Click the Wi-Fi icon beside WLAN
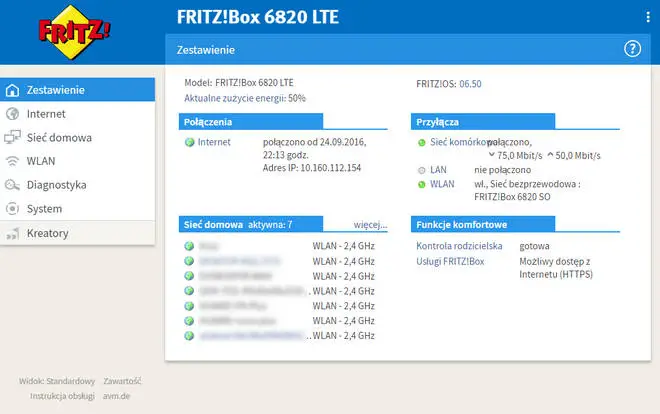The height and width of the screenshot is (414, 660). coord(13,161)
